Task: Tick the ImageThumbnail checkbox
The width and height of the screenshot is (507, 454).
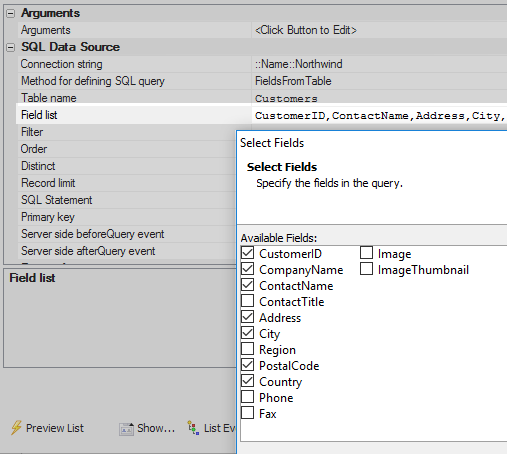Action: click(x=366, y=269)
